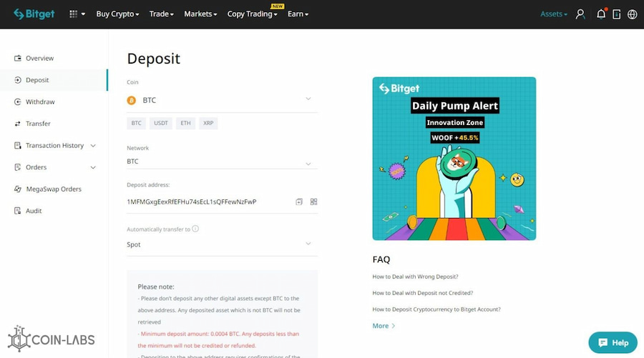Open MegaSwap Orders in the sidebar
The height and width of the screenshot is (358, 644).
(x=54, y=189)
